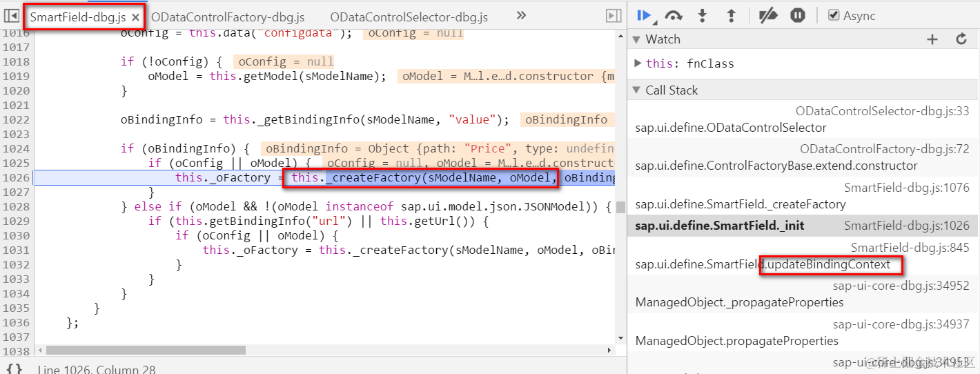Viewport: 980px width, 374px height.
Task: Toggle pause on exceptions icon
Action: (798, 15)
